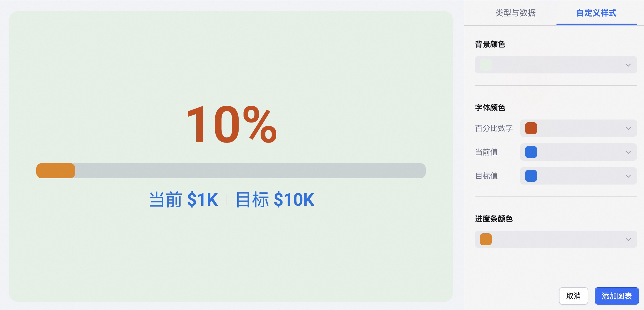Click the 取消 button
This screenshot has width=644, height=310.
tap(573, 296)
